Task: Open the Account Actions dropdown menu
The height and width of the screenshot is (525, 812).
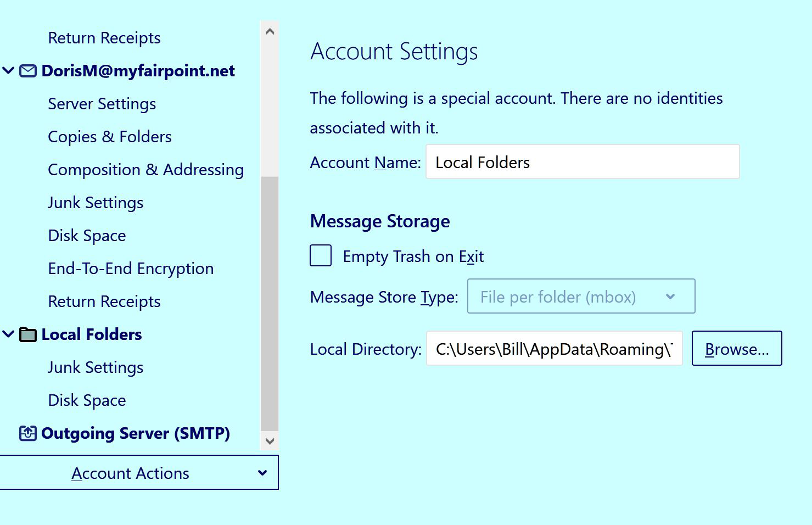Action: click(139, 473)
